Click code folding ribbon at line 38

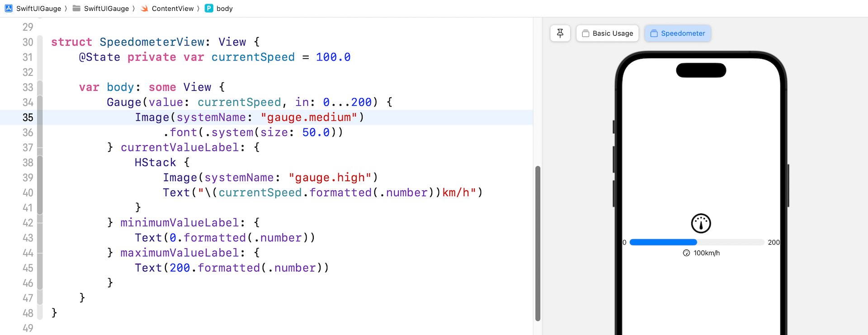[x=40, y=163]
